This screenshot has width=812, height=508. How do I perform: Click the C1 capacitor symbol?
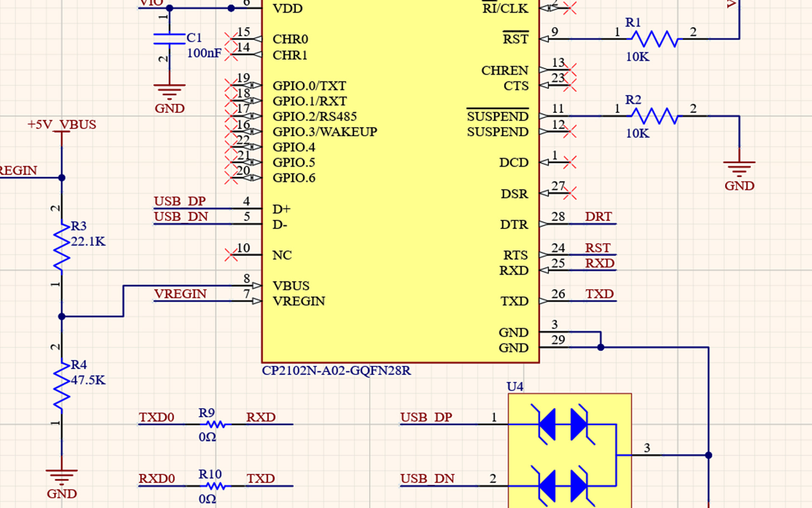(169, 39)
